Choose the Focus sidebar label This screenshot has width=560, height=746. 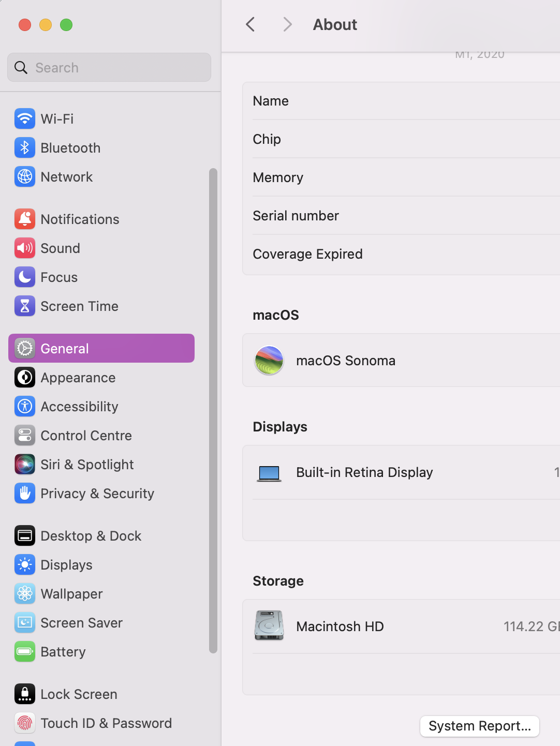[x=59, y=277]
